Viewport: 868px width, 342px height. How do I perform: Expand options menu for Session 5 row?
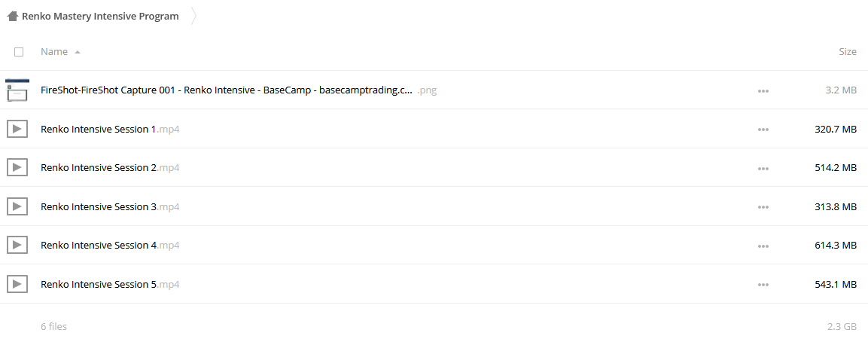coord(763,285)
